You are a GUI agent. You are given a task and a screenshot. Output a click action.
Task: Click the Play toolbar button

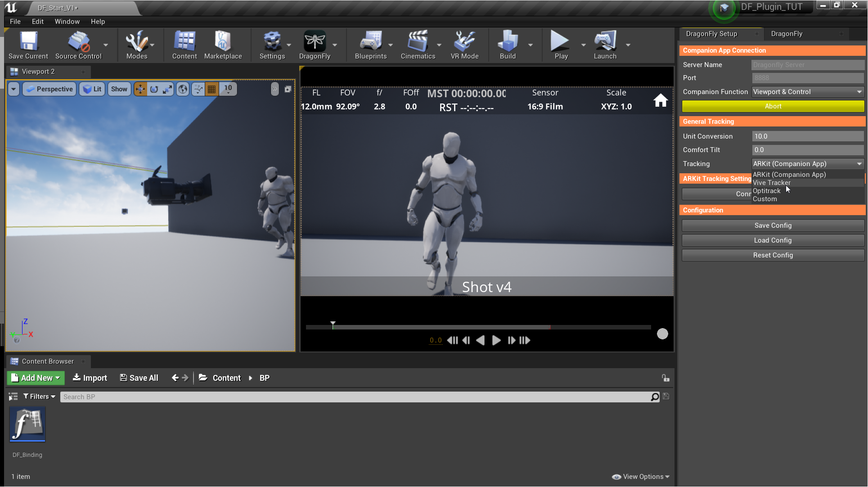(561, 45)
